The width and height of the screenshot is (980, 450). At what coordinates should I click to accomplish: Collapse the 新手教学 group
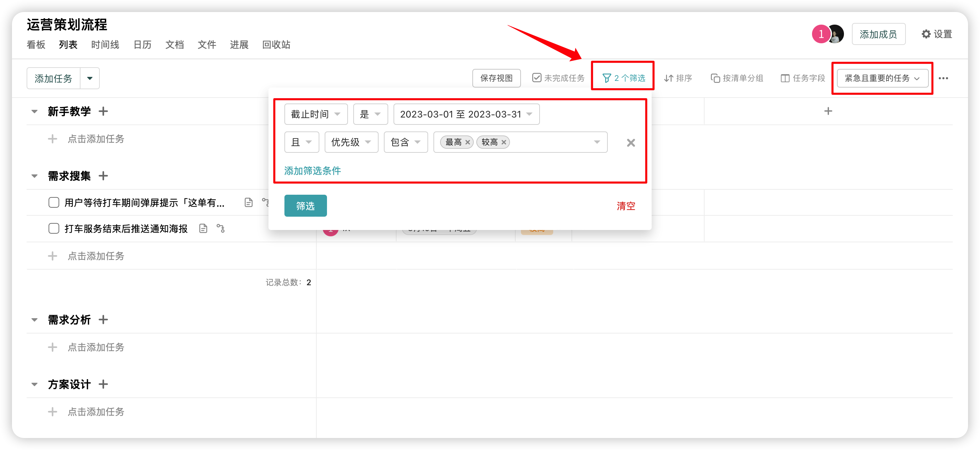coord(34,111)
